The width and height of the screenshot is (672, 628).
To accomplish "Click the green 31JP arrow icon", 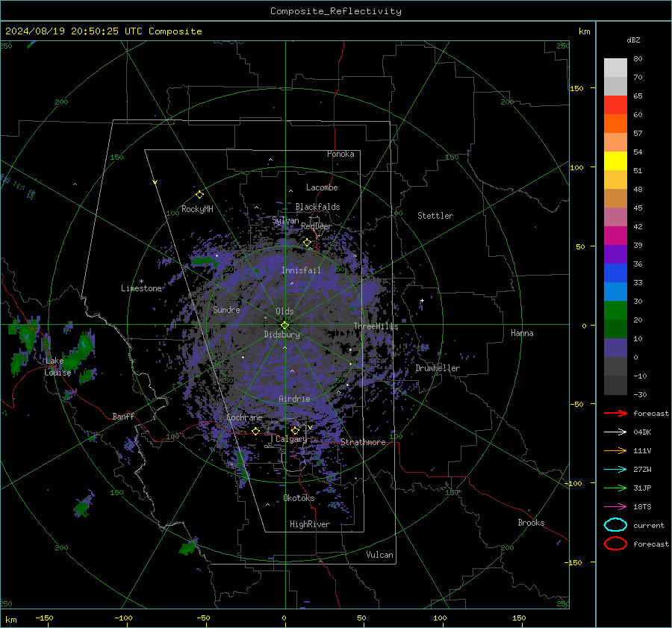I will [615, 488].
